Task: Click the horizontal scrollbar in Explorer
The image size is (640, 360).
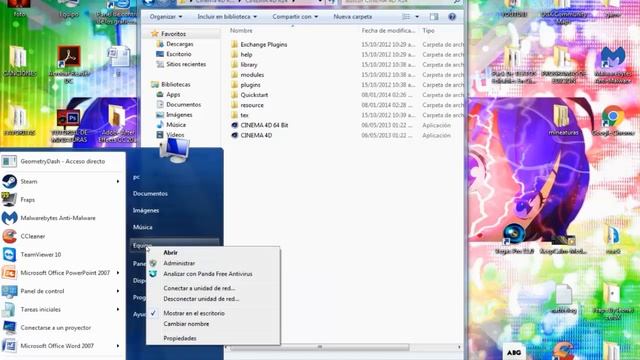Action: coord(320,347)
